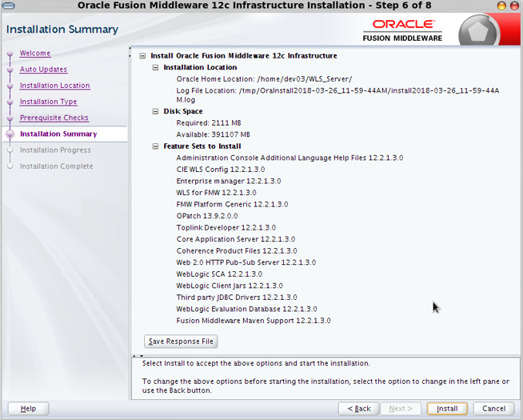Select WLS for FMW 12.2.1.3.0 row
Screen dimensions: 523x420
click(x=216, y=193)
